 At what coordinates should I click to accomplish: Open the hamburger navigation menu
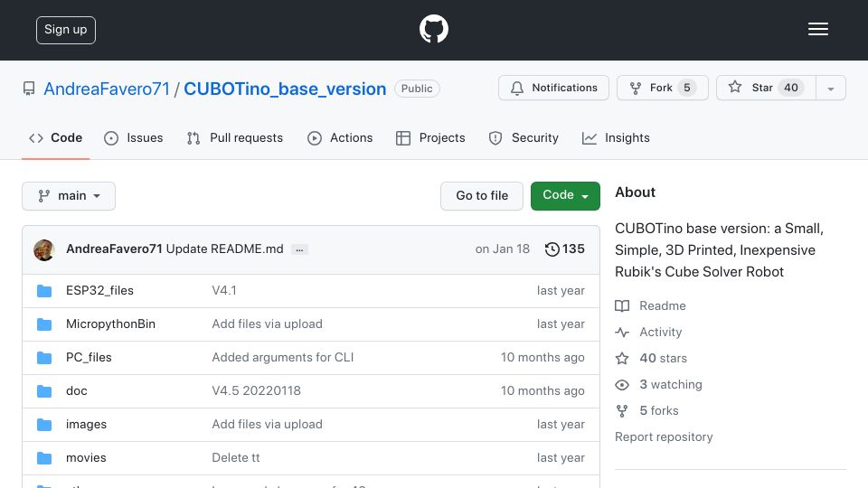[x=817, y=29]
